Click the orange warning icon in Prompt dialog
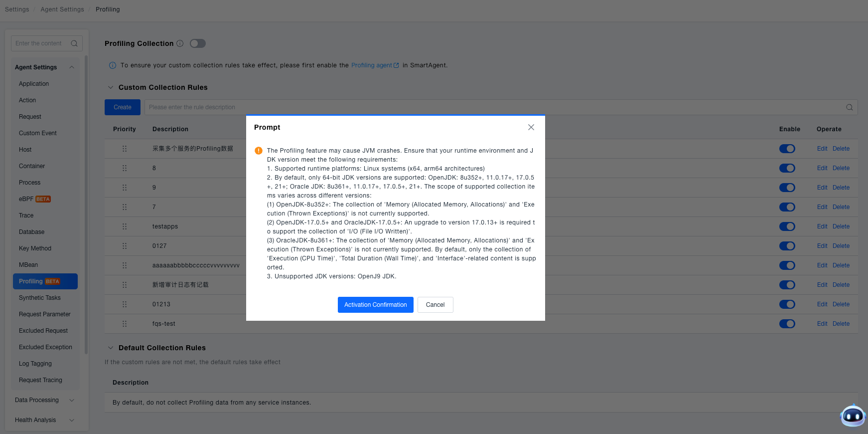This screenshot has width=868, height=434. point(259,151)
